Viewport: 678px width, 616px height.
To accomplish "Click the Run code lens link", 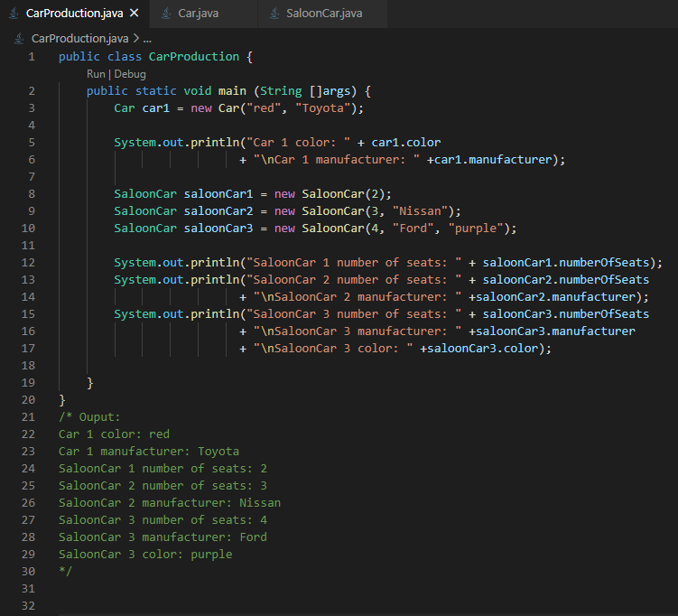I will click(x=96, y=74).
